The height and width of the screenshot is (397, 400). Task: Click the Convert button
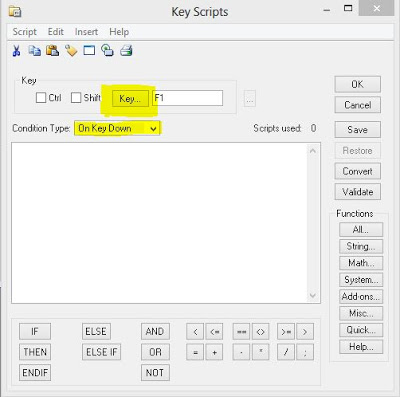(x=357, y=171)
